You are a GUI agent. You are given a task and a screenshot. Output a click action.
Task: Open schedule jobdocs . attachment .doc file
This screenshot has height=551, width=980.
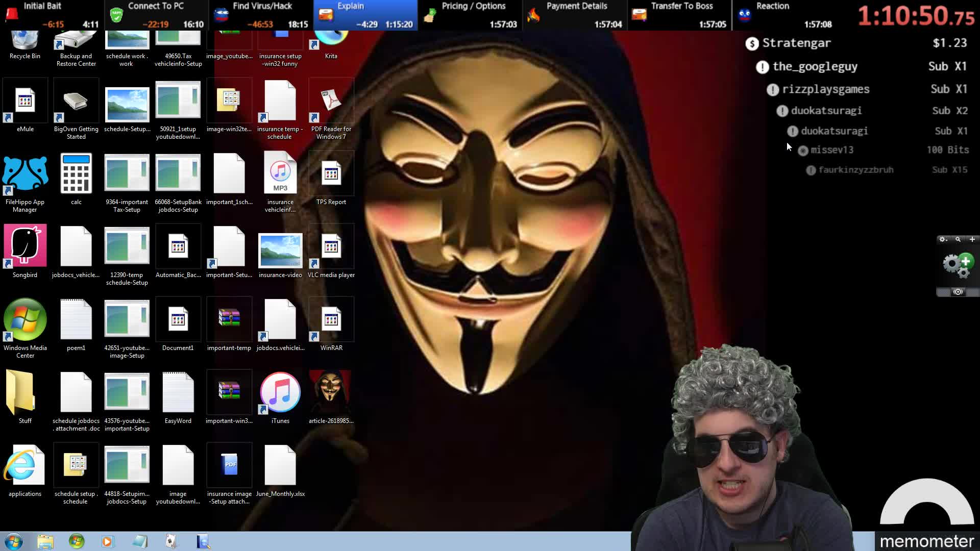point(76,392)
